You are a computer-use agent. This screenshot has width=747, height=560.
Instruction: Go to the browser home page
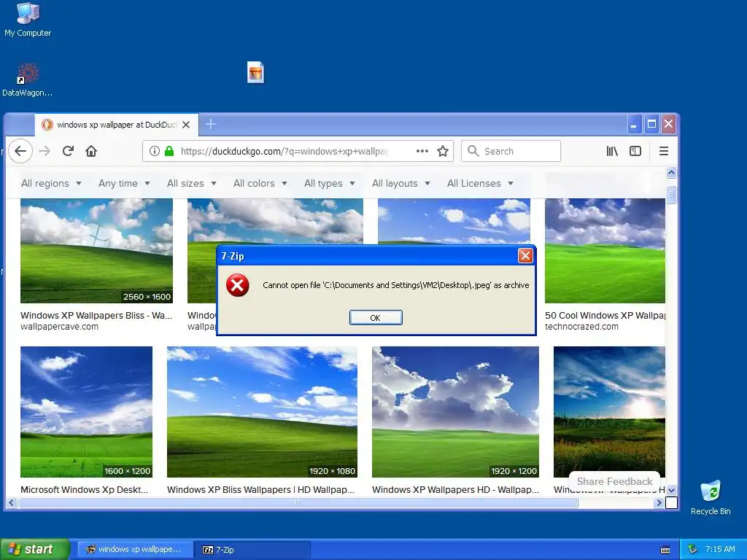(x=91, y=151)
